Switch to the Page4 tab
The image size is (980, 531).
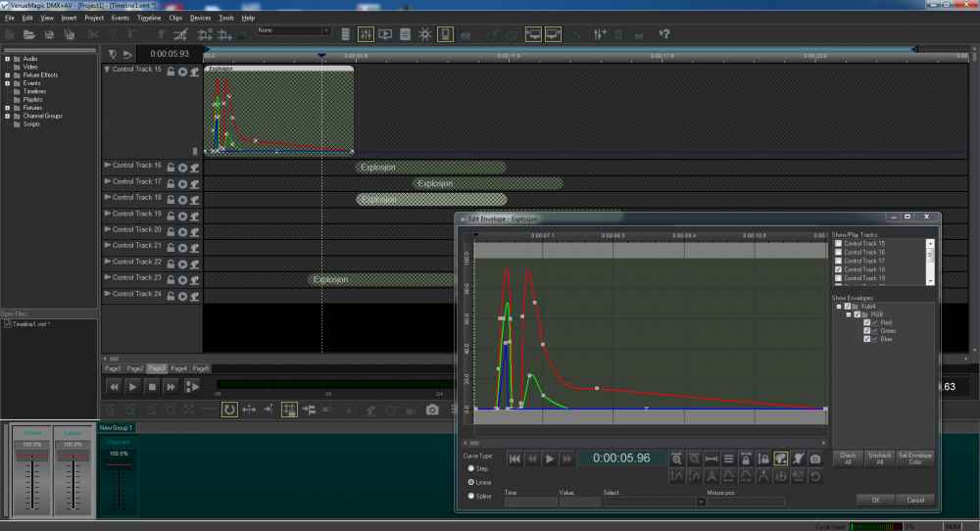point(179,368)
